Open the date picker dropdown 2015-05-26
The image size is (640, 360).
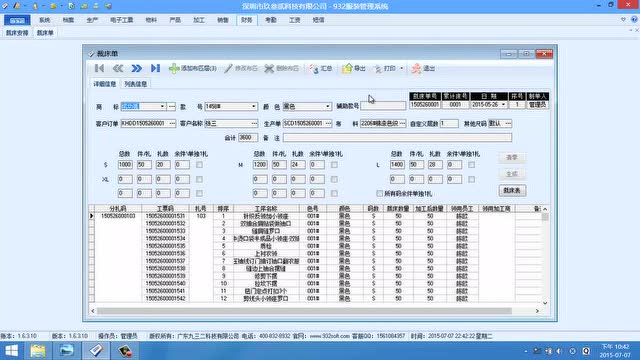(503, 104)
